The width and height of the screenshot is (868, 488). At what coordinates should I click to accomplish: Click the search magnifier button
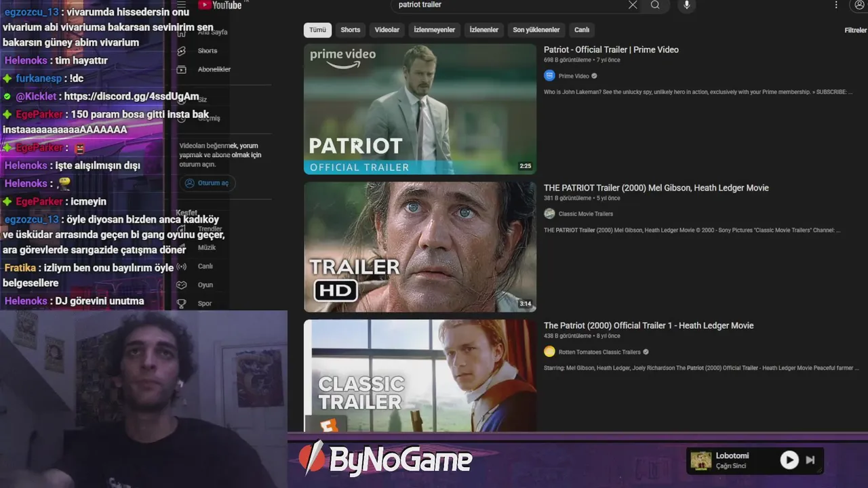[x=655, y=5]
